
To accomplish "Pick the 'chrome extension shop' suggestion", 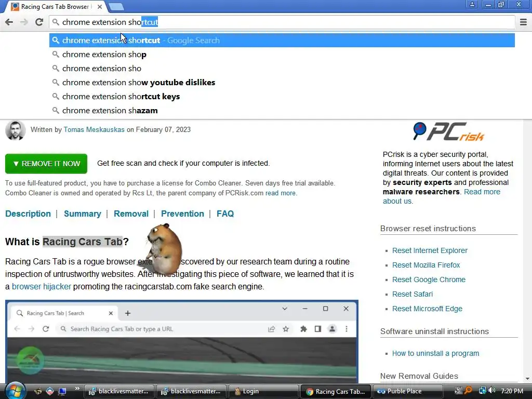I will (282, 54).
